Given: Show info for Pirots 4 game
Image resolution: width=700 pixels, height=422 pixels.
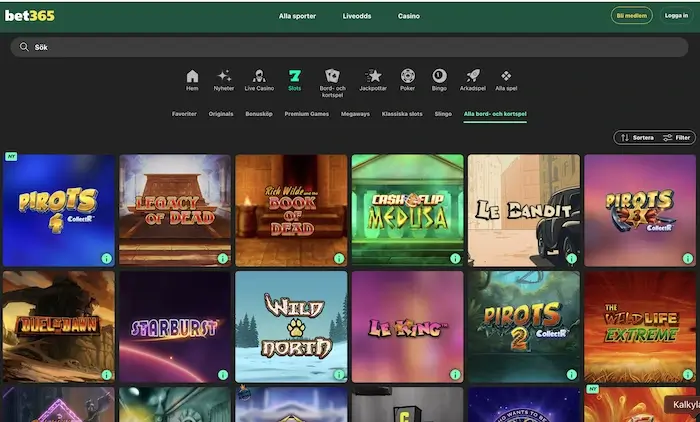Looking at the screenshot, I should pyautogui.click(x=106, y=258).
